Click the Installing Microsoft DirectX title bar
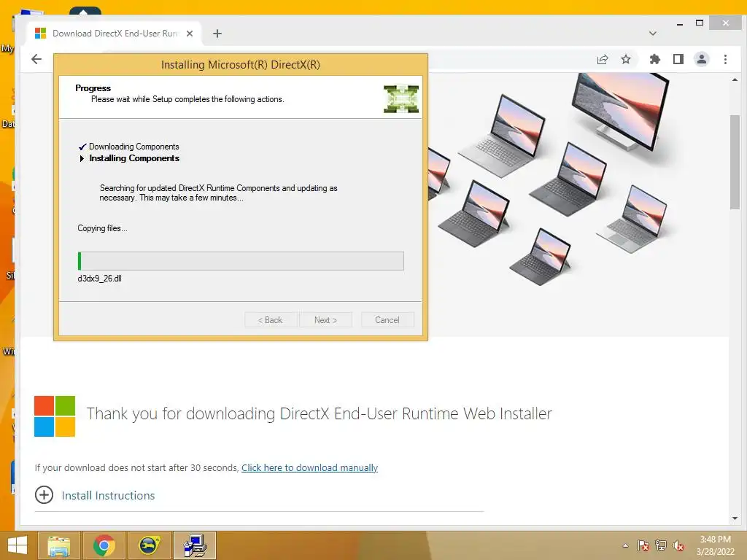This screenshot has height=560, width=747. click(x=241, y=65)
